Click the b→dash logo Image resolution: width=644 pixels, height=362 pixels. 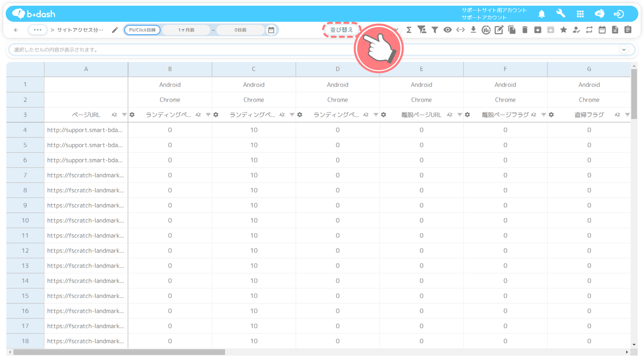point(33,14)
